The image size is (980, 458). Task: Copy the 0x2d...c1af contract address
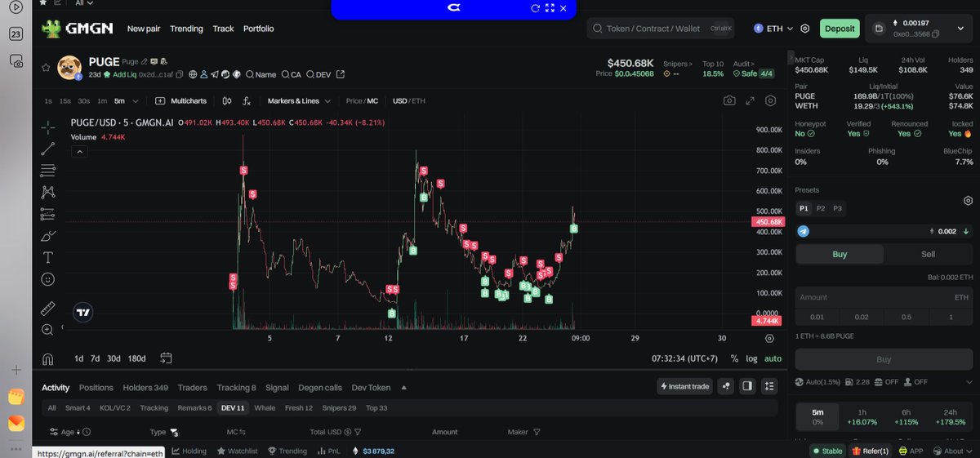(x=180, y=74)
